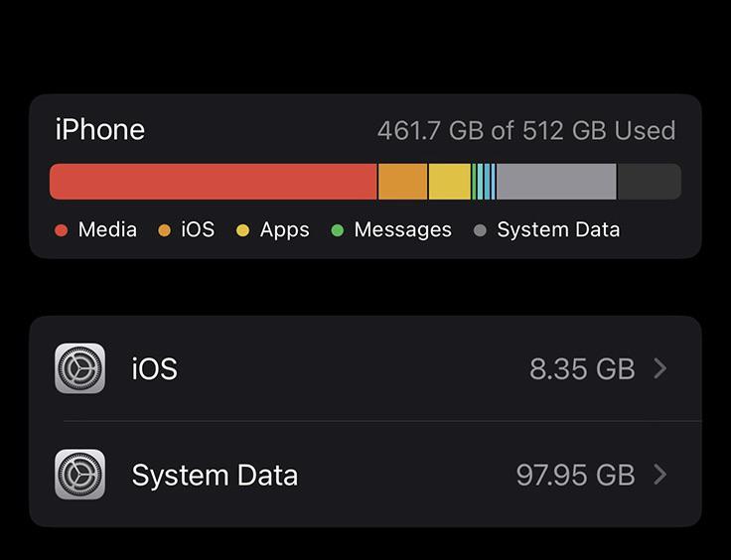The height and width of the screenshot is (560, 731).
Task: Click the dark free-space end of storage bar
Action: pos(649,182)
